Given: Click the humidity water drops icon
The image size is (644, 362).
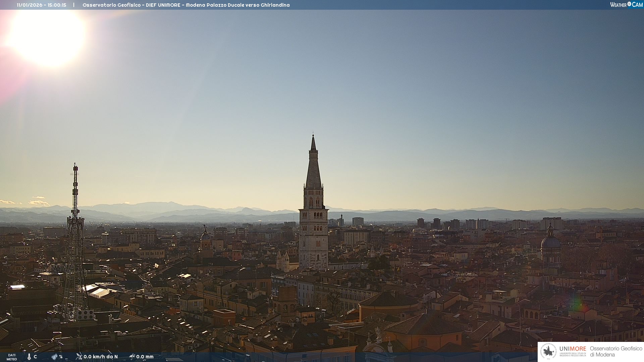Looking at the screenshot, I should [54, 357].
